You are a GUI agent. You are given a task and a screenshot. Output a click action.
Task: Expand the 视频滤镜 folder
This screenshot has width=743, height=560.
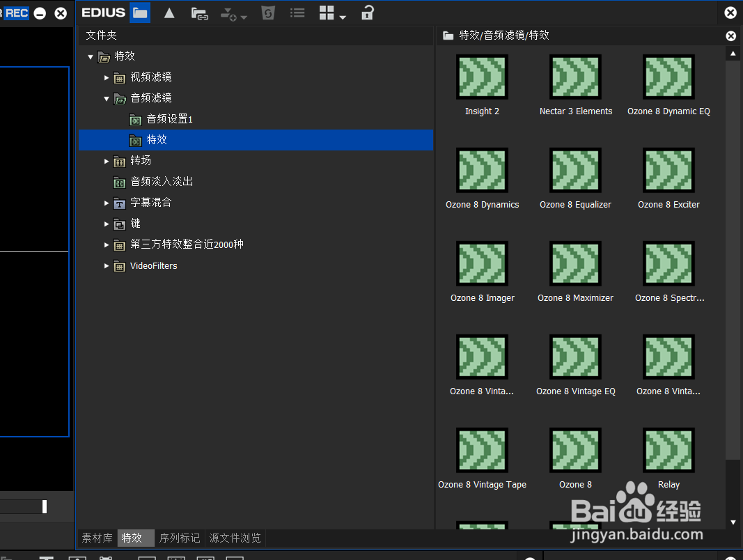(107, 78)
